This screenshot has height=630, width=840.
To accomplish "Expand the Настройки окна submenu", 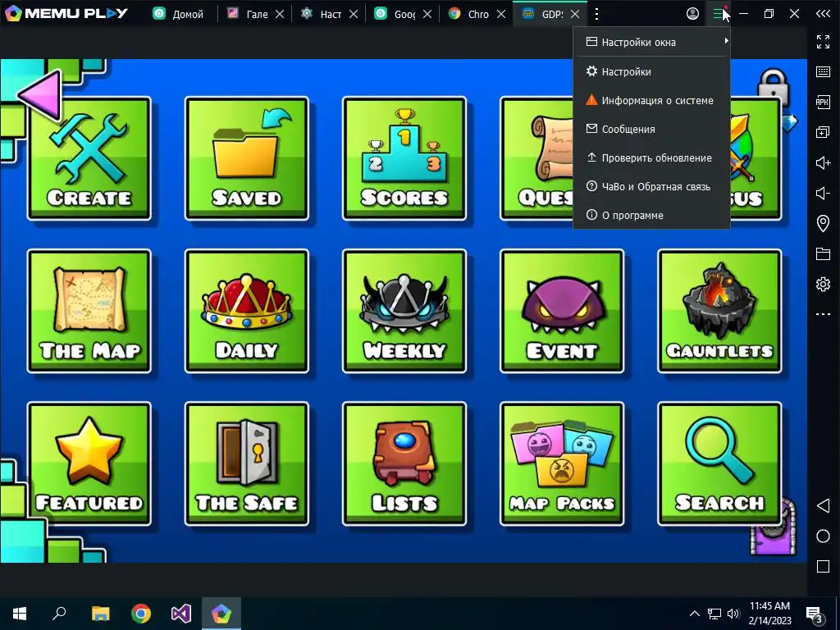I will click(x=651, y=42).
